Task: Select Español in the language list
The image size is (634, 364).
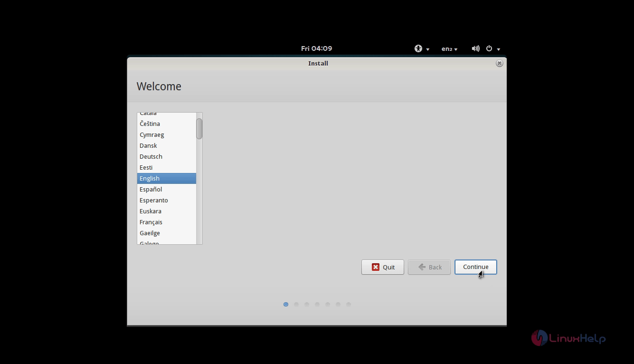Action: click(166, 189)
